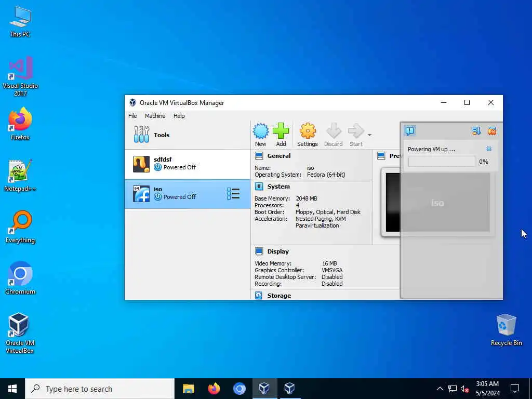Select the iso virtual machine
The width and height of the screenshot is (532, 399).
tap(188, 194)
